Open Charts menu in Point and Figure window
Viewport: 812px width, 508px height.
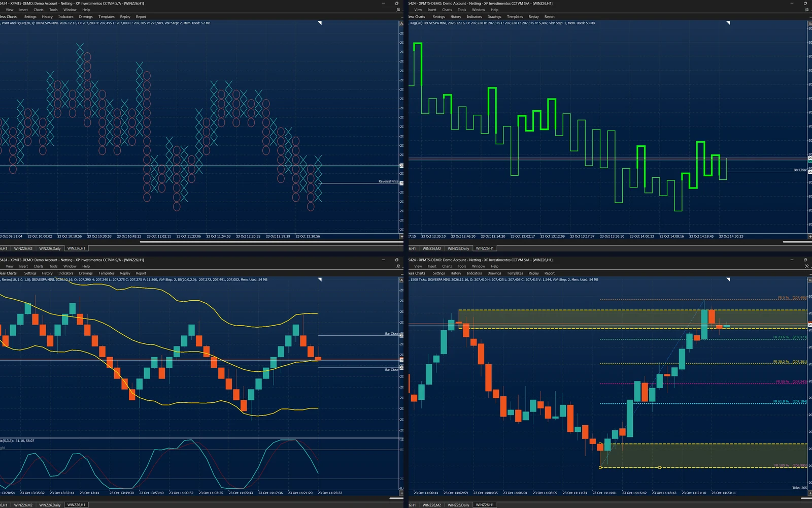point(39,10)
